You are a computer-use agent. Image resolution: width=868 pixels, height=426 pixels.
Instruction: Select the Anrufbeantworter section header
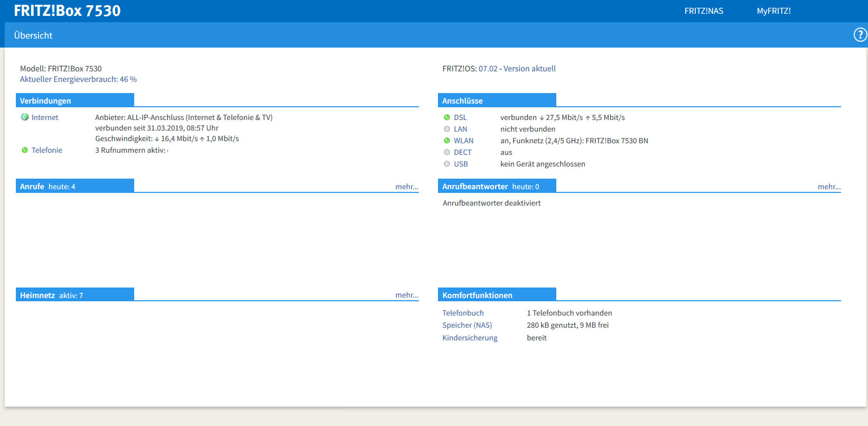tap(497, 186)
